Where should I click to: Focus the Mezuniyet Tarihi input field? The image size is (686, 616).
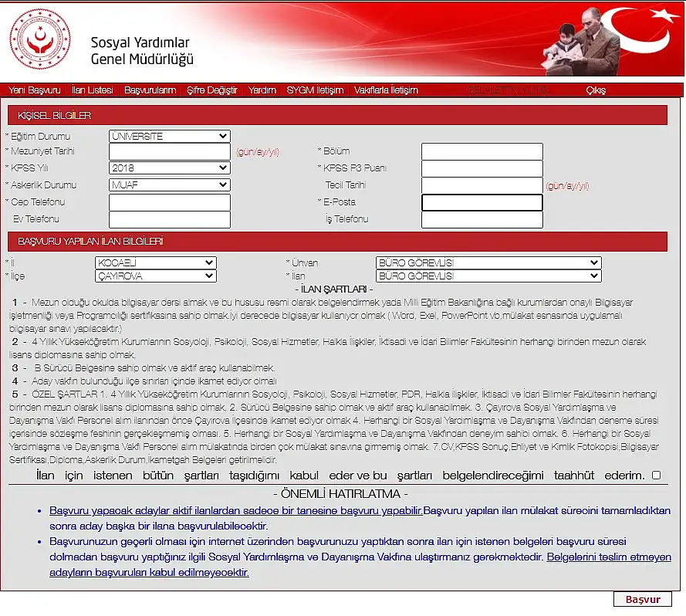pyautogui.click(x=169, y=151)
